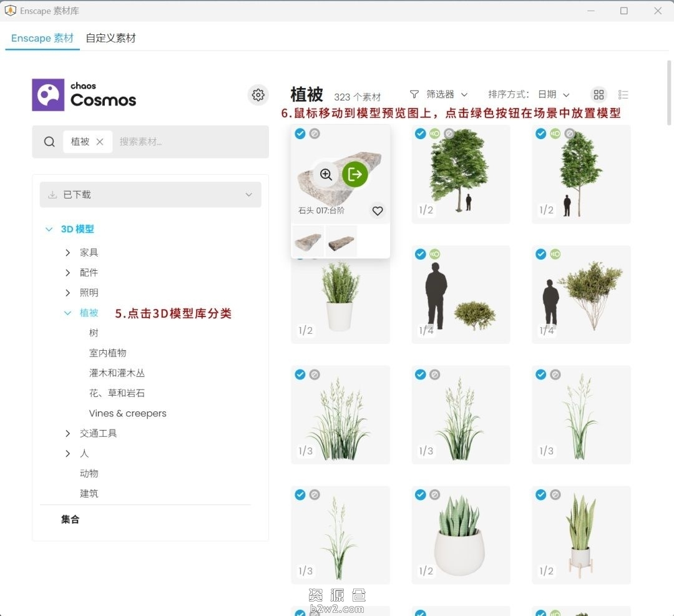Open the 集合 section in the sidebar
Image resolution: width=674 pixels, height=616 pixels.
point(70,519)
